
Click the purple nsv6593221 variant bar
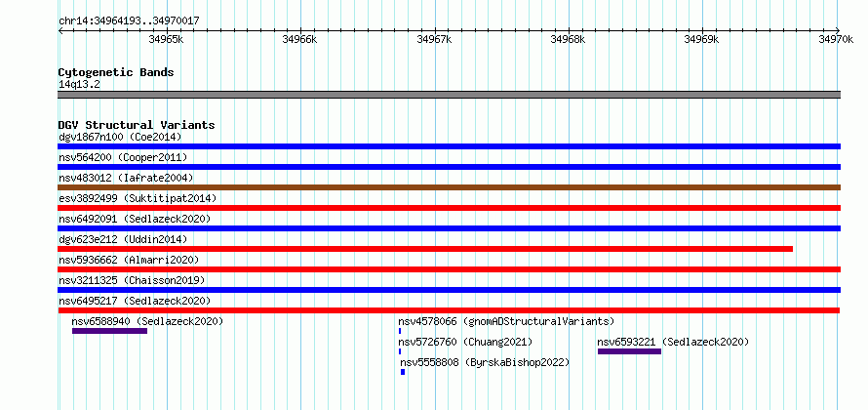coord(629,351)
